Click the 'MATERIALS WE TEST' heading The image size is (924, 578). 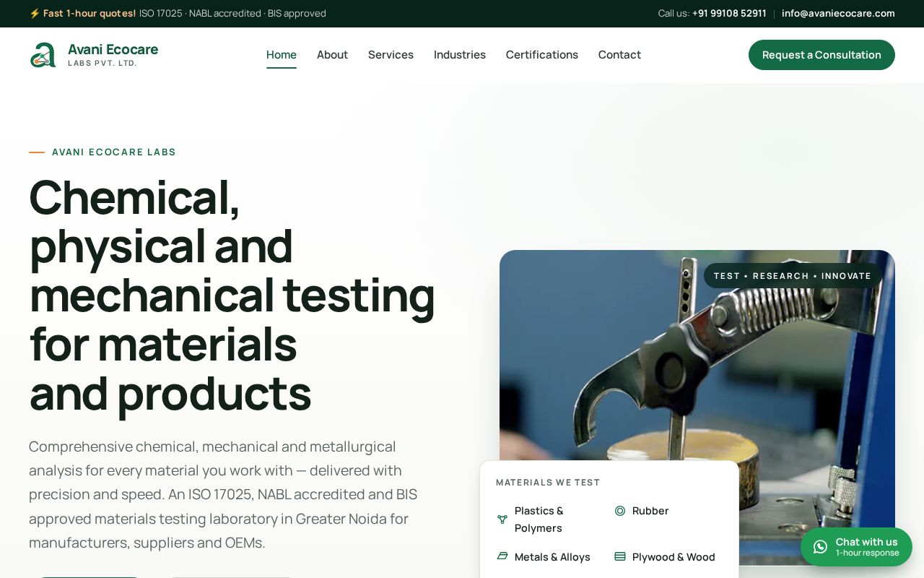point(548,482)
